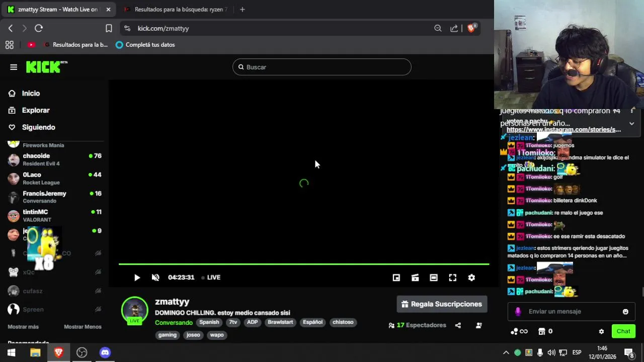Open Explorar in the sidebar
The width and height of the screenshot is (644, 362).
pos(36,110)
